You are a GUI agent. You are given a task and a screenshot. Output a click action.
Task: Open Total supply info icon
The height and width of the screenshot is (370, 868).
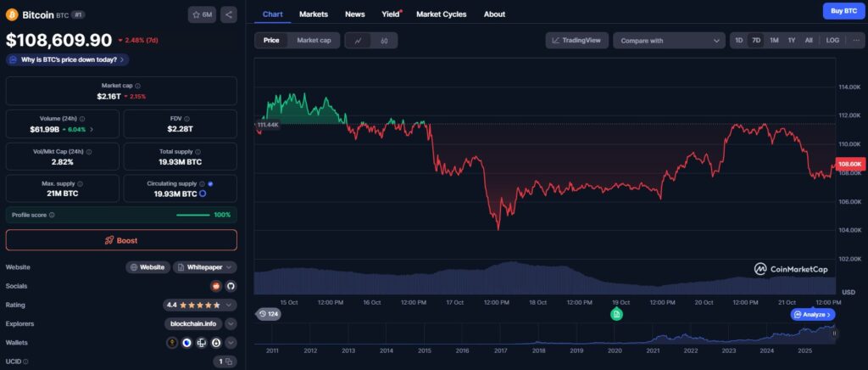click(x=198, y=151)
